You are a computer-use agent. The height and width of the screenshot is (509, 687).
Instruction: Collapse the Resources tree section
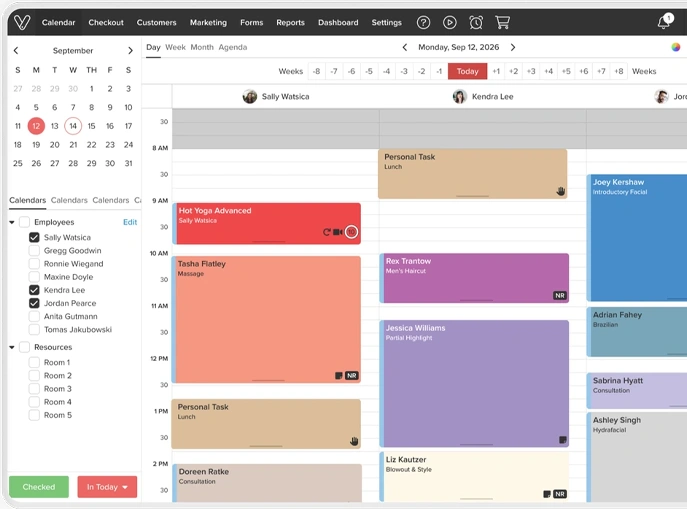coord(12,347)
